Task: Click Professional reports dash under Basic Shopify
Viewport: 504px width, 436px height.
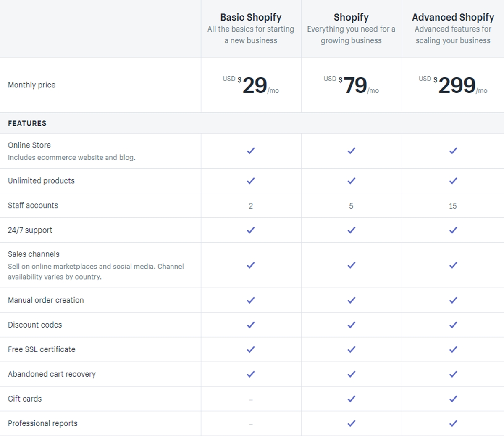Action: [x=251, y=424]
